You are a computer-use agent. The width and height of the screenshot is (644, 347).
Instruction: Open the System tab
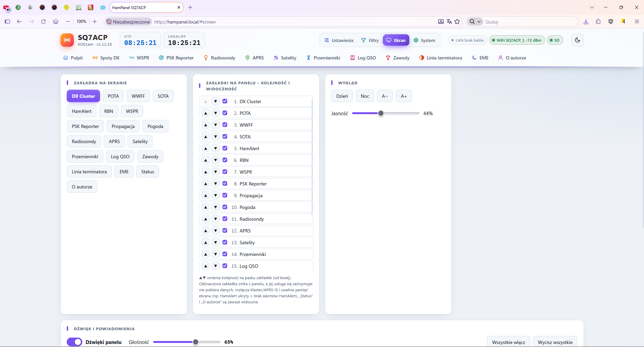424,40
